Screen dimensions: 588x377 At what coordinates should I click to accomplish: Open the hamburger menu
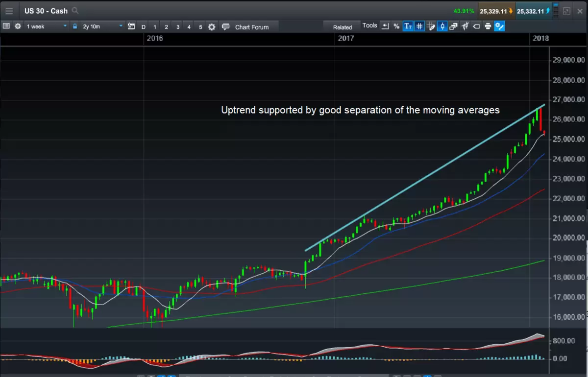point(10,11)
